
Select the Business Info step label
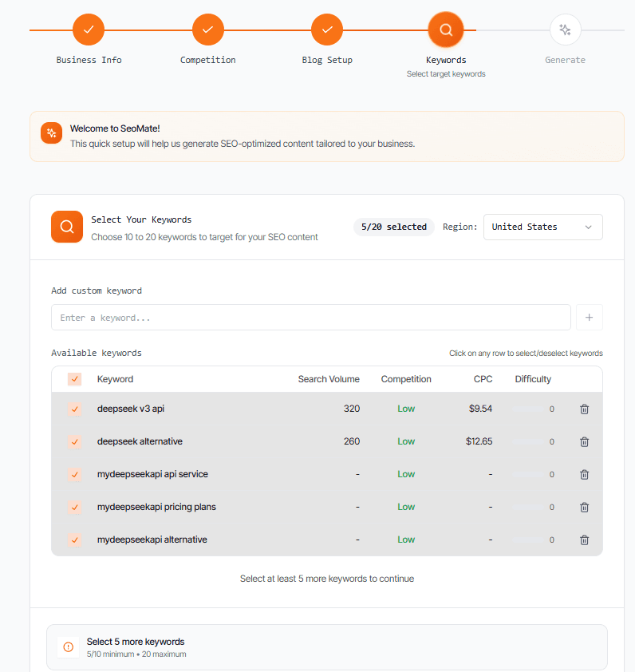click(89, 60)
